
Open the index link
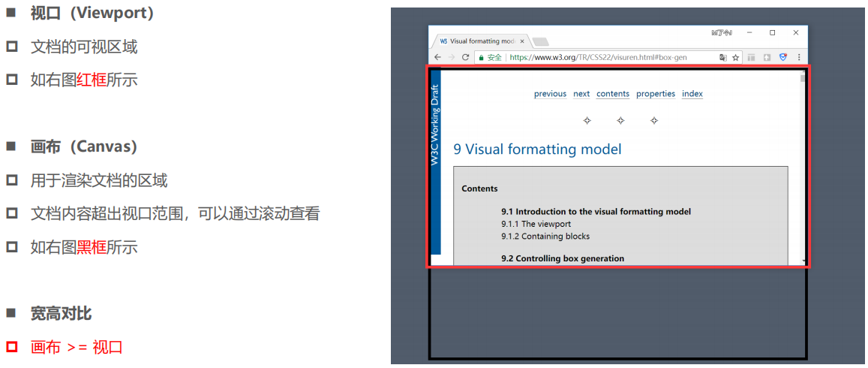[692, 94]
